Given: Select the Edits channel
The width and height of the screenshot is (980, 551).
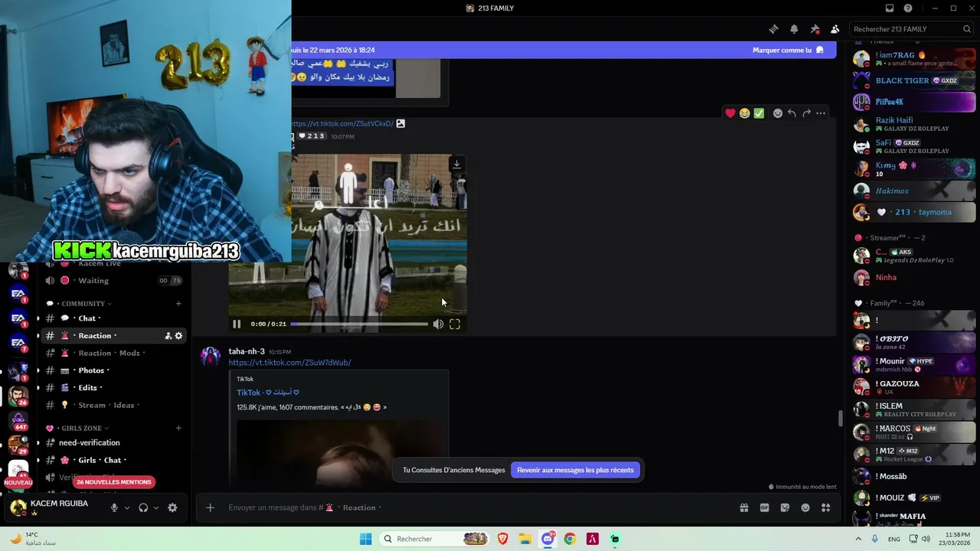Looking at the screenshot, I should click(x=113, y=388).
